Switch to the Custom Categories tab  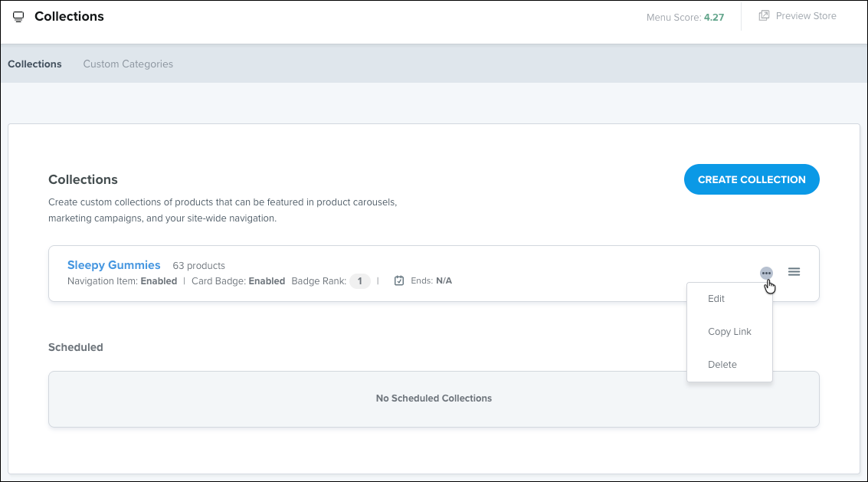(x=128, y=64)
